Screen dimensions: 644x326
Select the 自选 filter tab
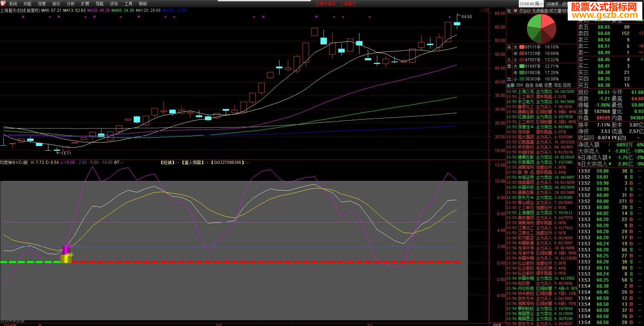click(529, 85)
